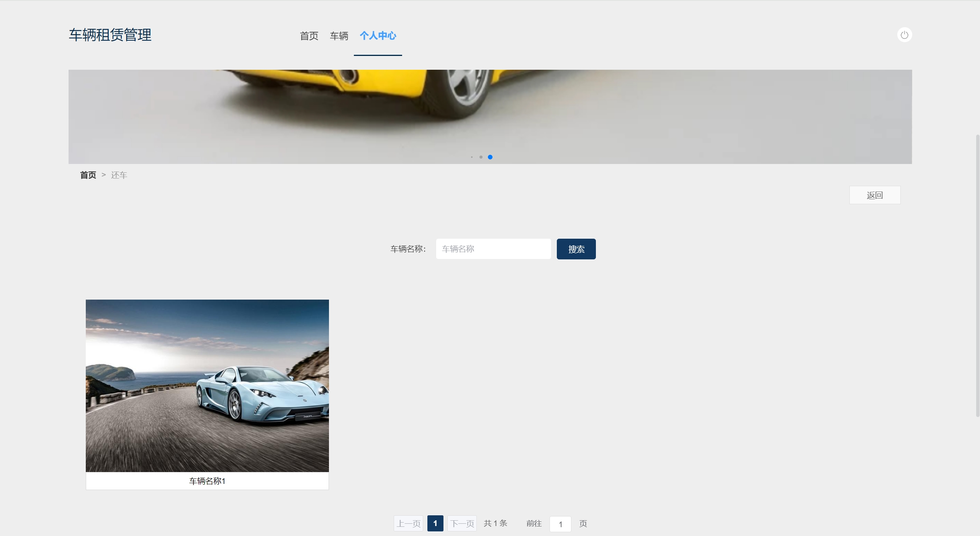Open the 首页 navigation menu item
980x536 pixels.
(x=309, y=36)
